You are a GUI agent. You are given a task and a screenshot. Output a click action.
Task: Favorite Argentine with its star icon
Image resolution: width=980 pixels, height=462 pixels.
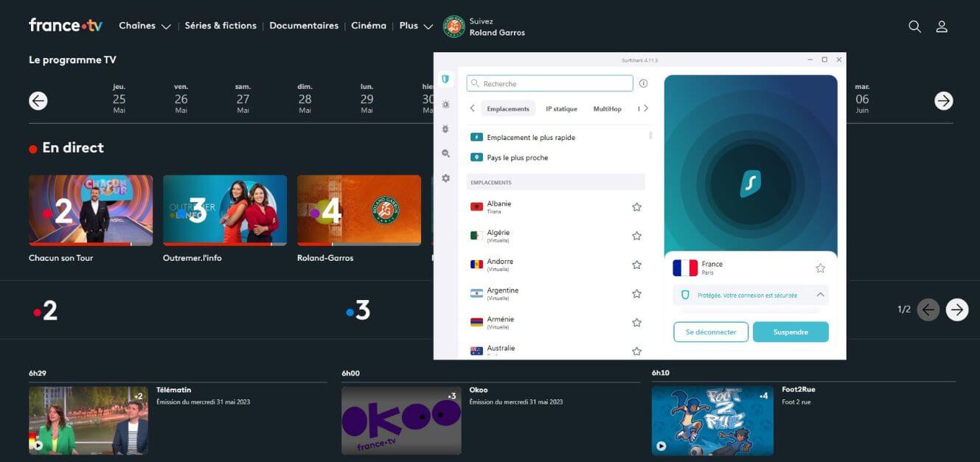(x=636, y=293)
